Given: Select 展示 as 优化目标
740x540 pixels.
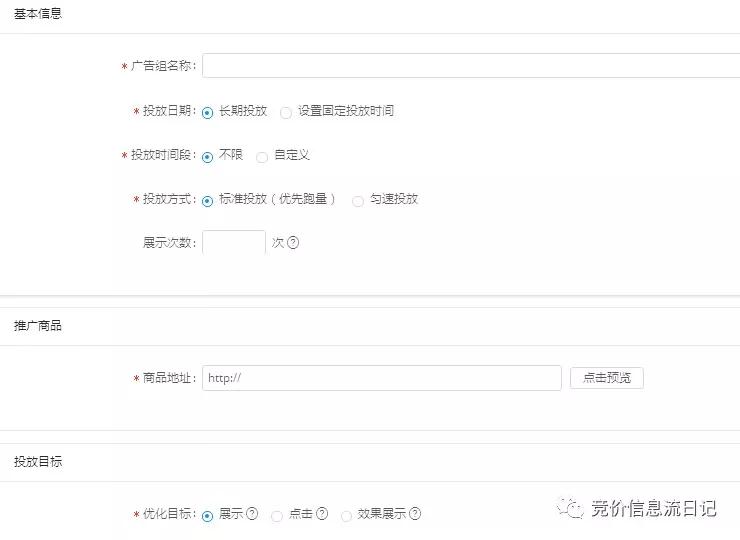Looking at the screenshot, I should coord(207,516).
